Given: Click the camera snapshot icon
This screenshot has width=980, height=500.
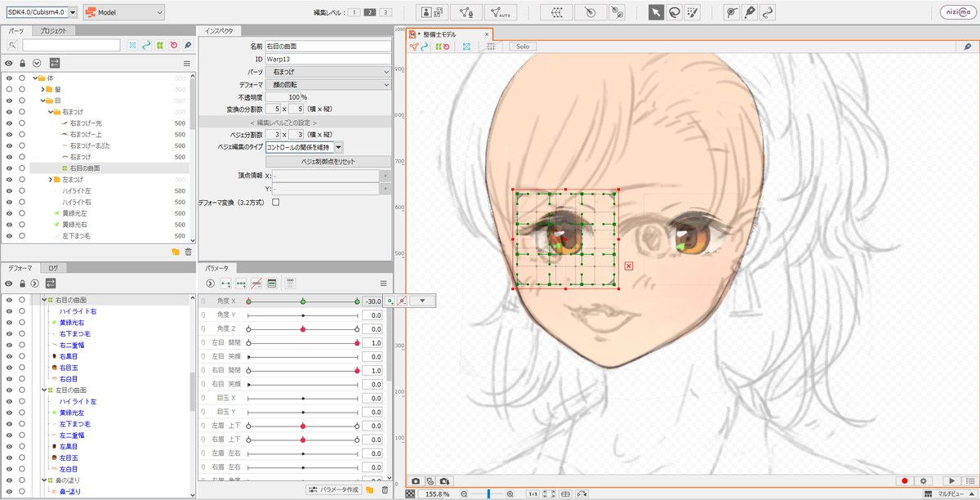Looking at the screenshot, I should click(x=416, y=482).
